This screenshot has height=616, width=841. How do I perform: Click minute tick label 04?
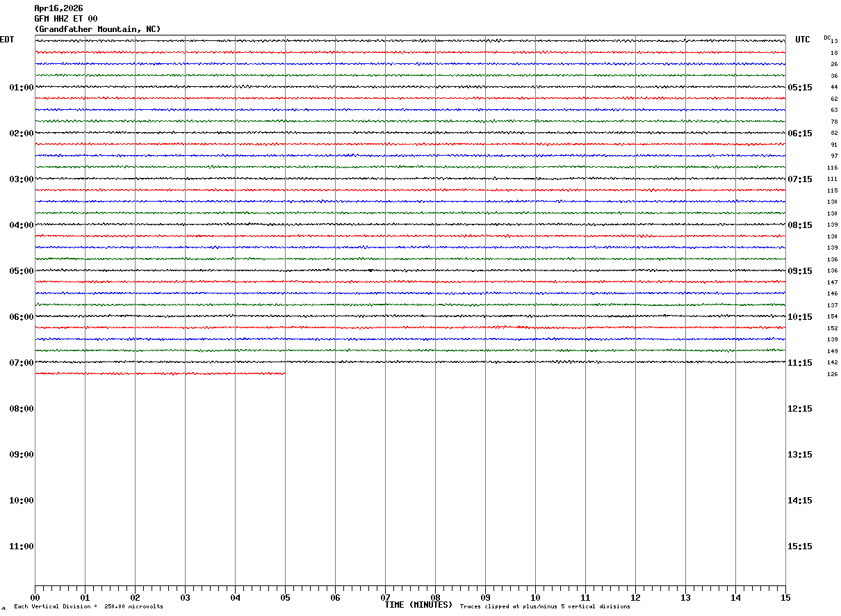pyautogui.click(x=235, y=598)
